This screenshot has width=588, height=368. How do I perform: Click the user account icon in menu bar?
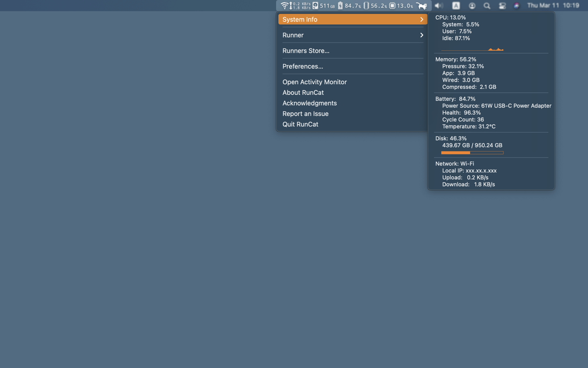point(472,5)
